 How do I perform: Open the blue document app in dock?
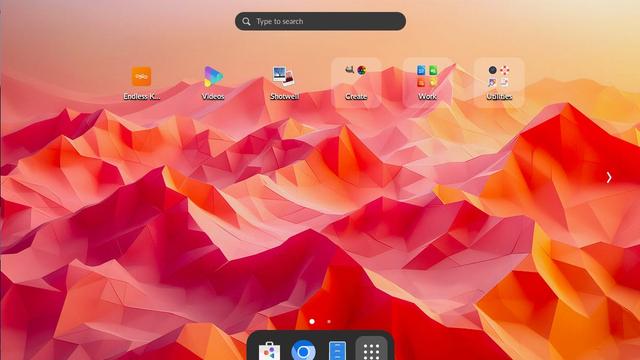pyautogui.click(x=338, y=351)
